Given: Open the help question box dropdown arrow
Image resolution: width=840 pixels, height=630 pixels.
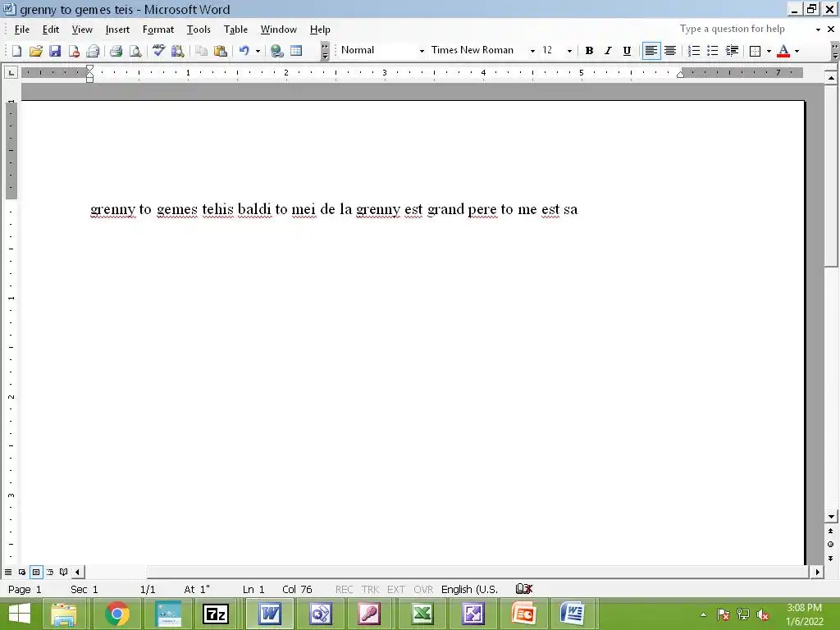Looking at the screenshot, I should click(818, 30).
